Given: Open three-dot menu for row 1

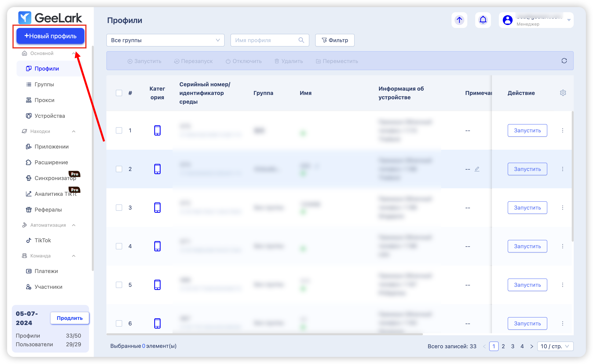Looking at the screenshot, I should click(x=562, y=130).
